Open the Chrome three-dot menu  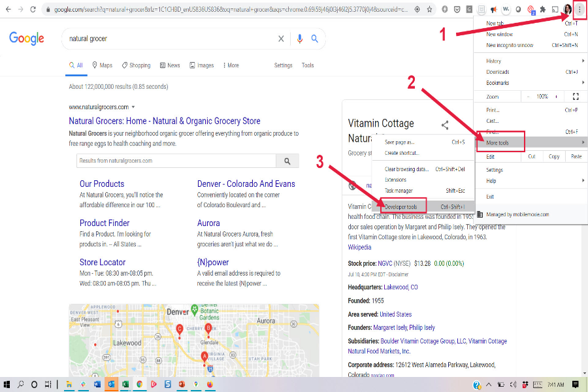click(580, 10)
